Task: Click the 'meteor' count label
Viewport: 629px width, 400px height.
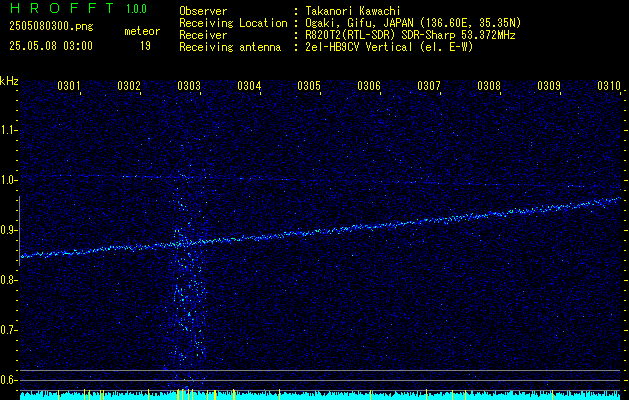Action: click(142, 31)
